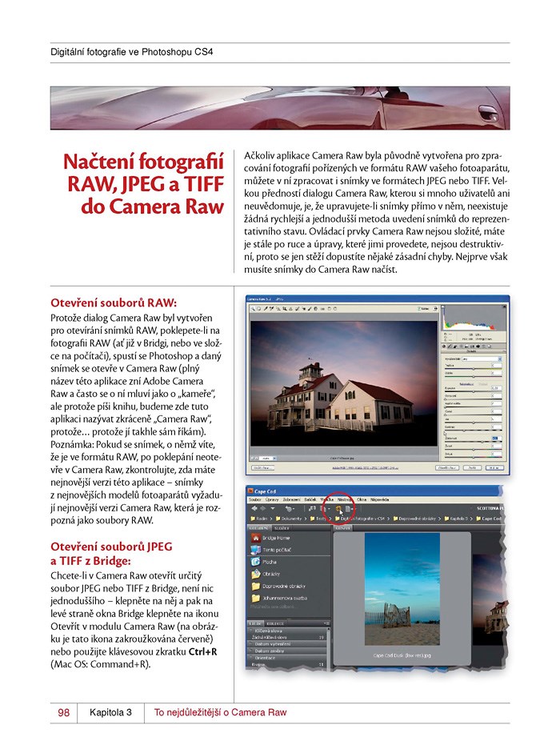
Task: Open the Okna menu in Bridge
Action: [x=361, y=499]
